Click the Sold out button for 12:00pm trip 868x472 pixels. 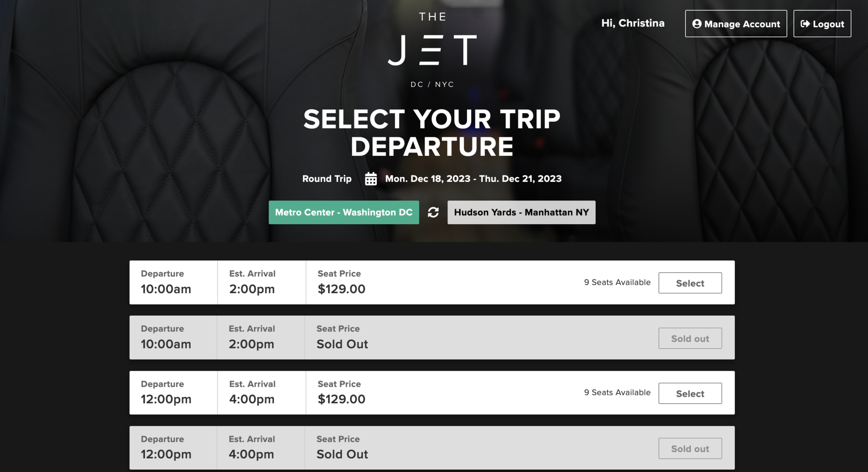[690, 448]
